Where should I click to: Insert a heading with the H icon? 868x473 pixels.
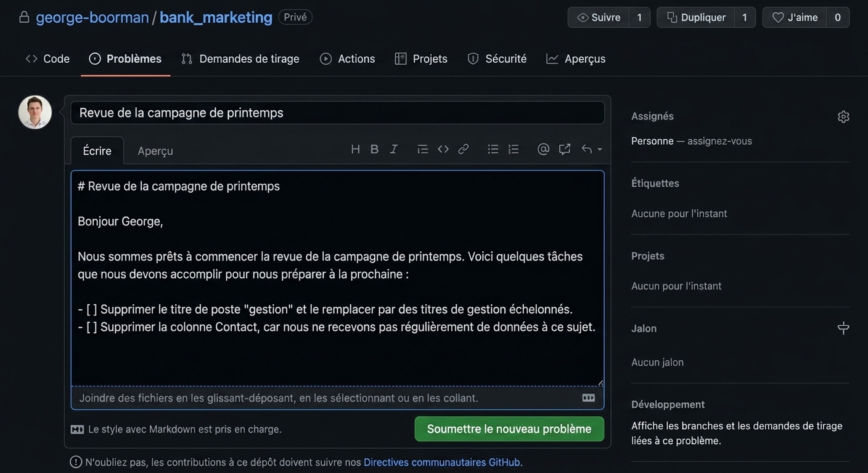click(355, 149)
